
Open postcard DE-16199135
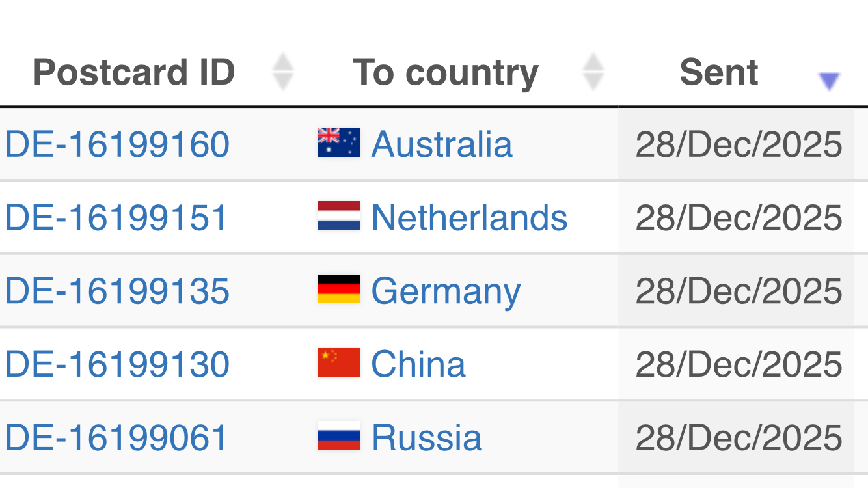coord(117,291)
